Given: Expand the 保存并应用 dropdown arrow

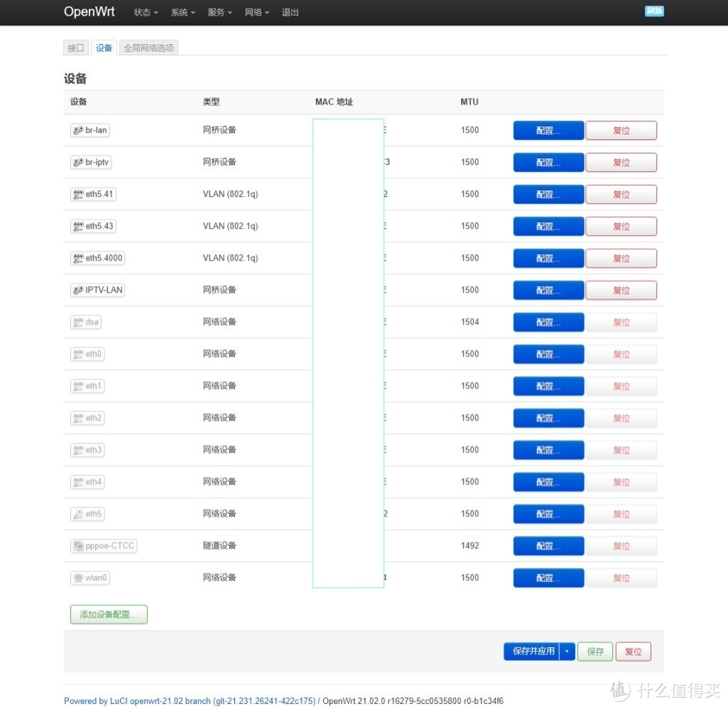Looking at the screenshot, I should [x=567, y=651].
